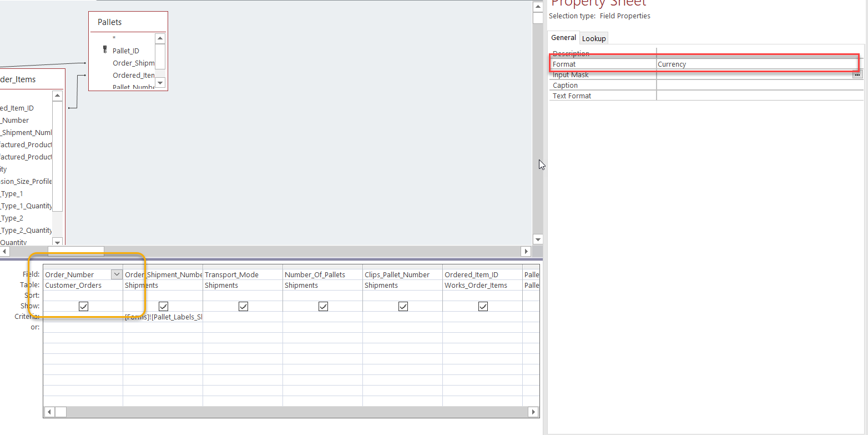868x435 pixels.
Task: Click the design pane horizontal scroll right arrow
Action: pyautogui.click(x=526, y=251)
